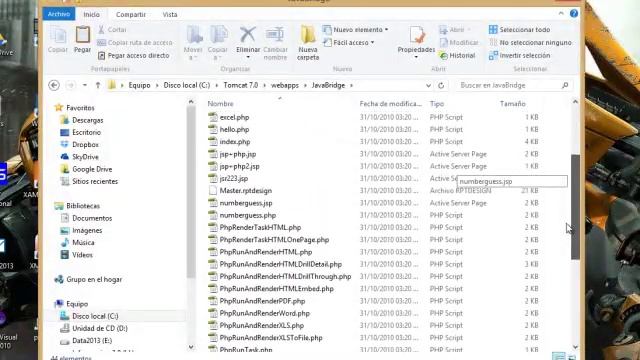Select Disco local (C:) in the tree
The width and height of the screenshot is (640, 360).
click(x=95, y=316)
